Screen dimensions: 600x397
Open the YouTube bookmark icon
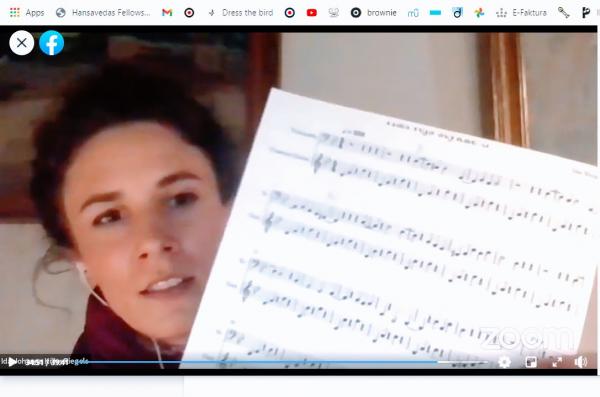311,13
